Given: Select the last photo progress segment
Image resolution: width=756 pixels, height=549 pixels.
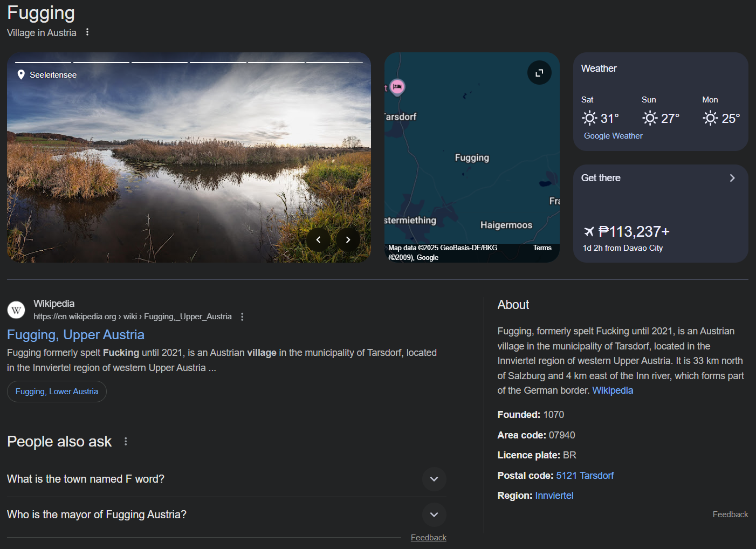Looking at the screenshot, I should [x=334, y=63].
